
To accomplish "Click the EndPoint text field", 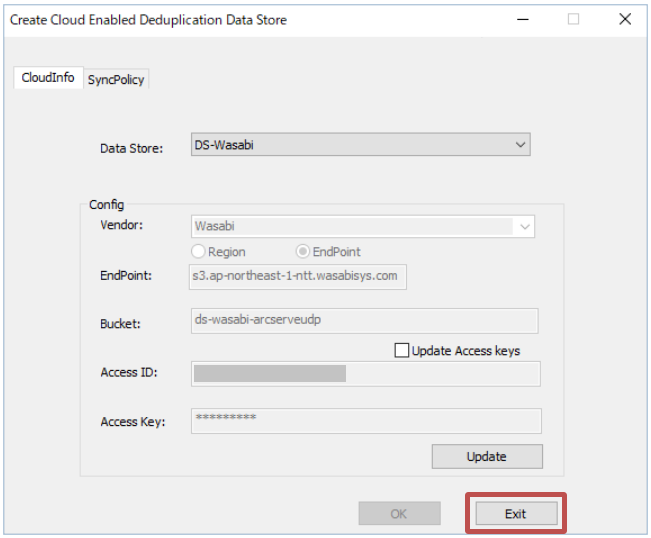I will tap(298, 275).
